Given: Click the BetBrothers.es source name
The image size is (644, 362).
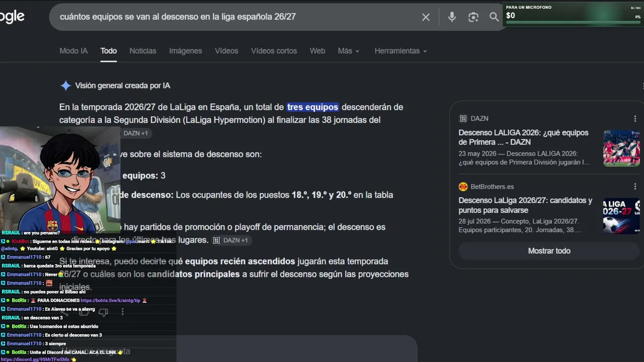Looking at the screenshot, I should 492,187.
